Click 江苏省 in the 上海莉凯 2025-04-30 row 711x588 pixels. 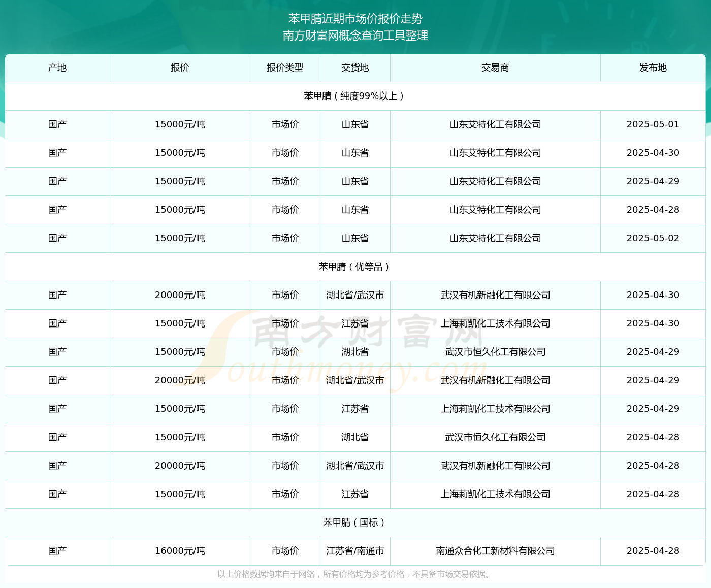(355, 323)
